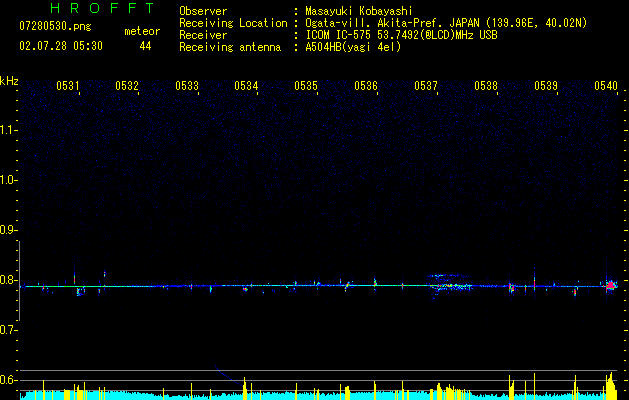Click antenna value A504HB(yagi 4el)
The image size is (629, 400).
tap(353, 47)
